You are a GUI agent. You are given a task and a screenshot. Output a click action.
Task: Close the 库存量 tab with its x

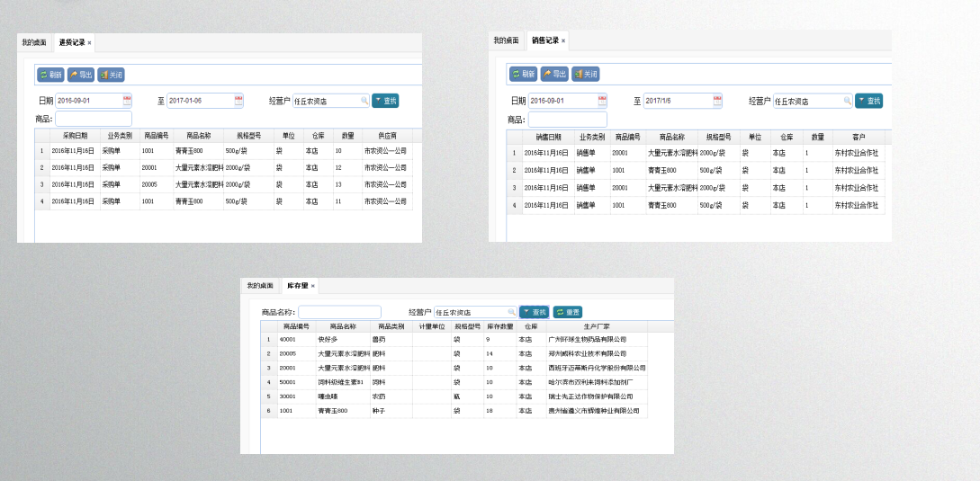312,286
